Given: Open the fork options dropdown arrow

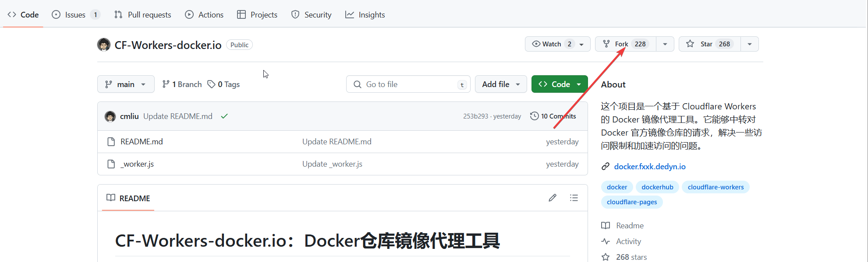Looking at the screenshot, I should click(665, 44).
